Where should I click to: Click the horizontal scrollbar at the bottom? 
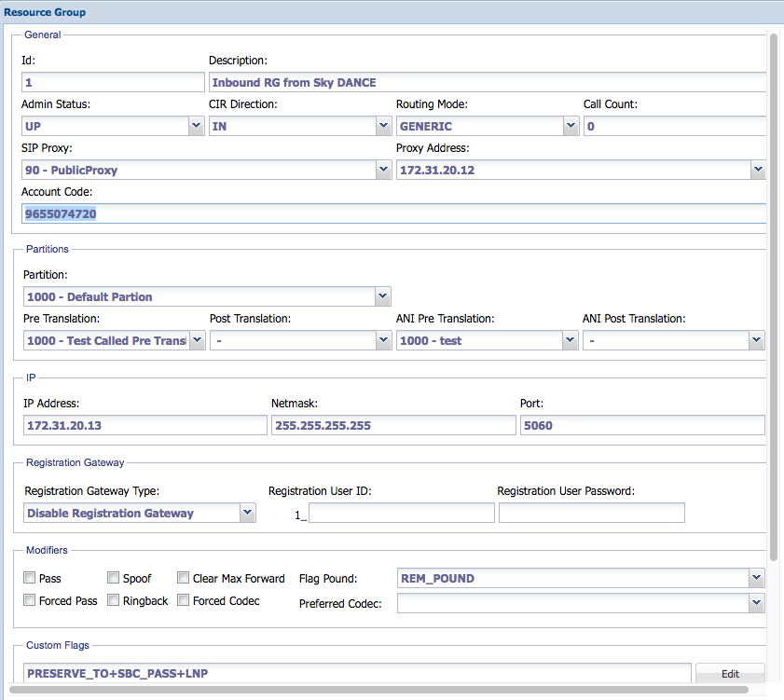point(378,690)
